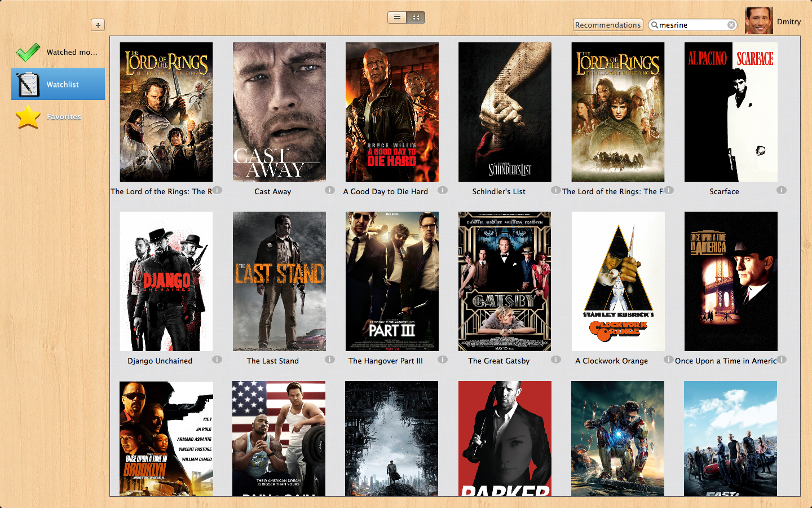Image resolution: width=812 pixels, height=508 pixels.
Task: Open the Iron Man 3 poster
Action: (x=617, y=439)
